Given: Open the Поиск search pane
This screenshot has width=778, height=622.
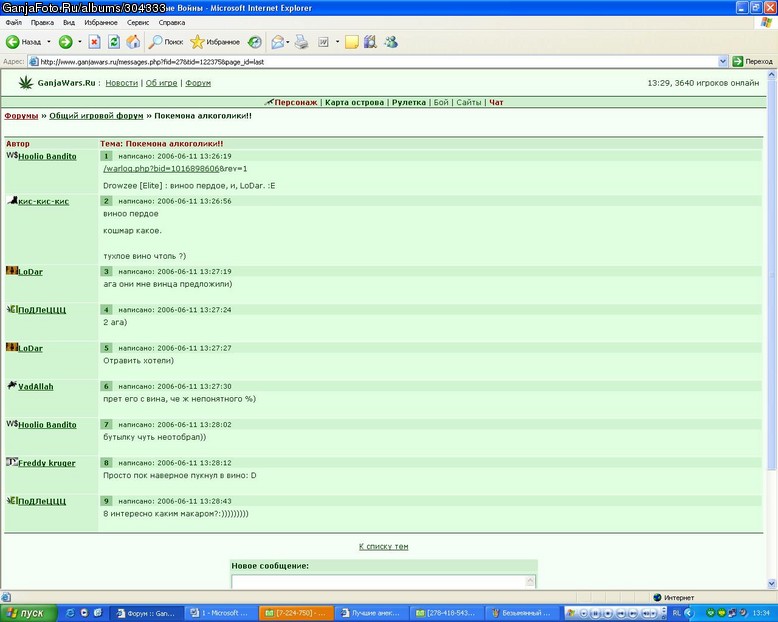Looking at the screenshot, I should pyautogui.click(x=166, y=42).
